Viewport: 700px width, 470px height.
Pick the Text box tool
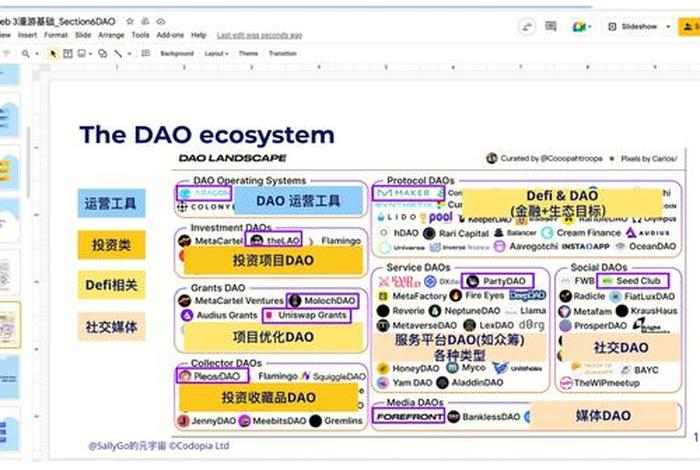pos(68,54)
